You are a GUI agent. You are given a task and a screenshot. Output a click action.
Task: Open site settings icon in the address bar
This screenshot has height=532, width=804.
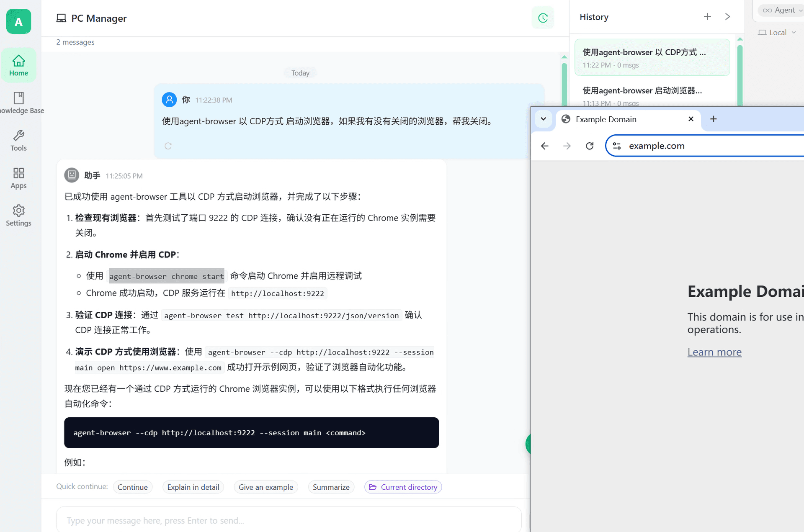[616, 146]
